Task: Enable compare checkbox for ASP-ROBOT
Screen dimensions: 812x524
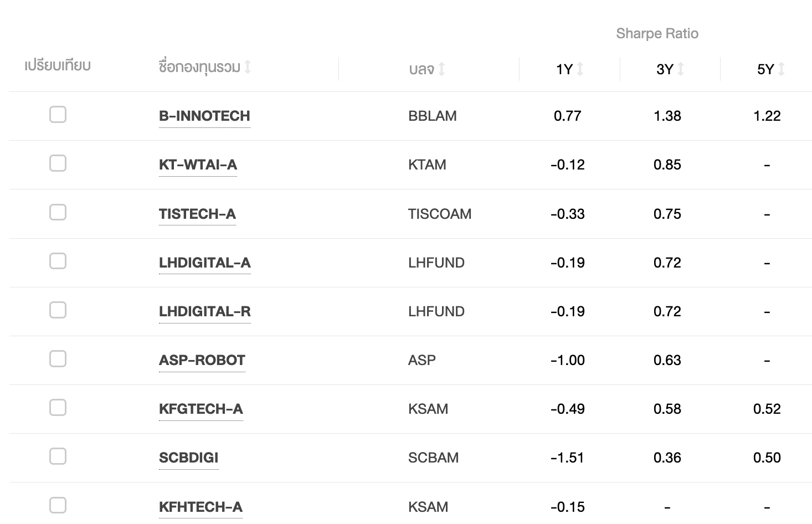Action: pyautogui.click(x=58, y=359)
